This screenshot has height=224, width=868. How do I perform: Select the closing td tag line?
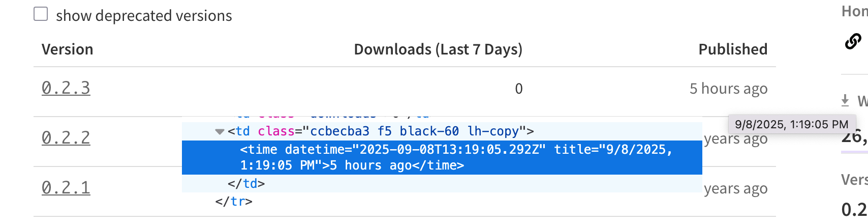246,184
